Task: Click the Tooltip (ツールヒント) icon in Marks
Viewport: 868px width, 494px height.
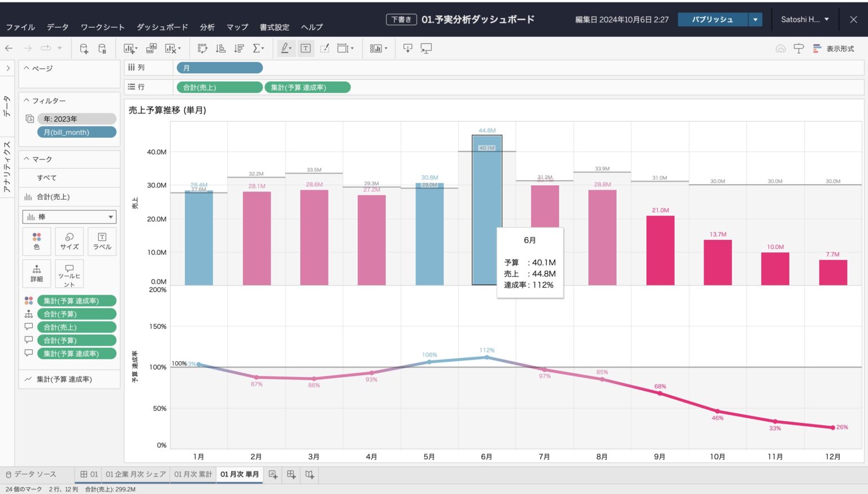Action: click(69, 275)
